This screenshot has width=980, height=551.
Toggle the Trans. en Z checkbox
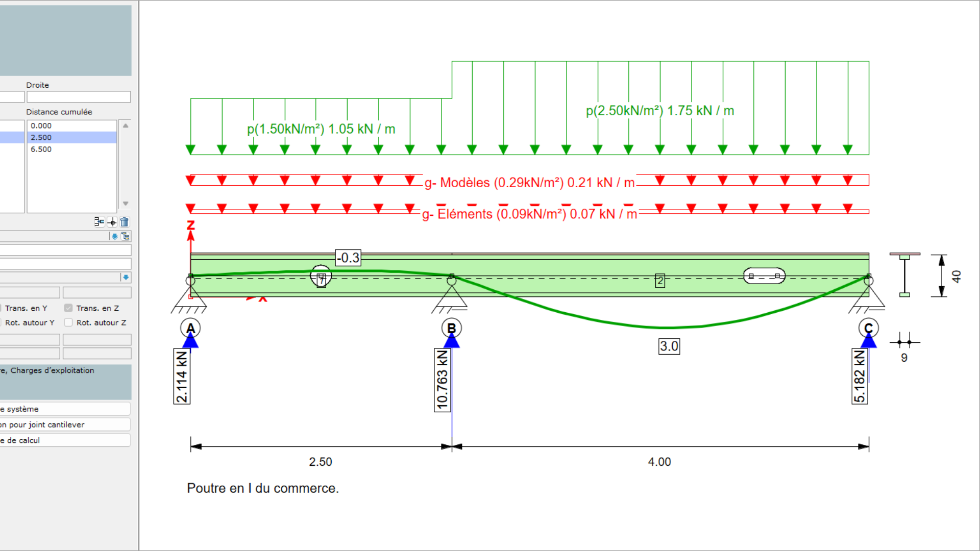pyautogui.click(x=68, y=308)
